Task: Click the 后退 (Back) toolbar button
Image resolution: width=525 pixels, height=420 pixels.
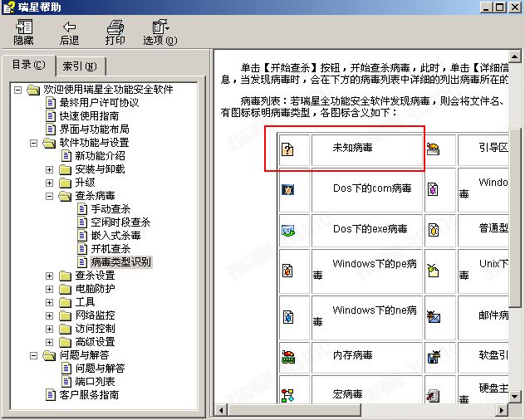Action: coord(69,32)
